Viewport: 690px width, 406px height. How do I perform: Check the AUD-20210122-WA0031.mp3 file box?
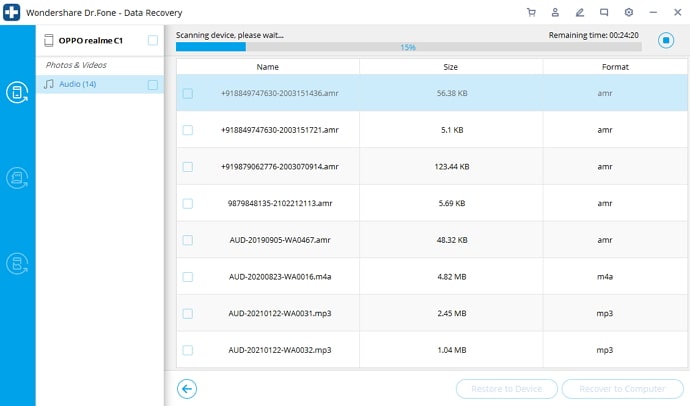[188, 313]
